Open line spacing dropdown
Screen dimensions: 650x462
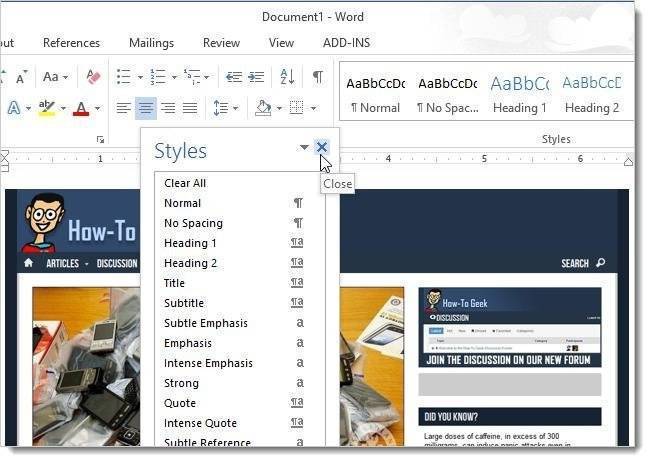(x=224, y=108)
